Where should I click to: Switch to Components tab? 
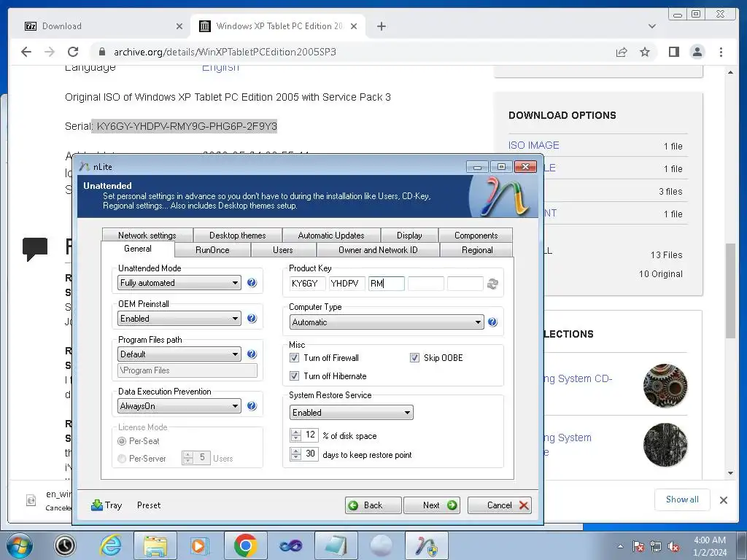point(476,236)
